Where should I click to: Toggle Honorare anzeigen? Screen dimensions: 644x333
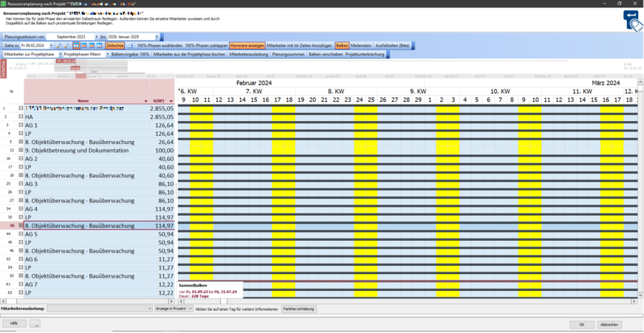point(247,46)
